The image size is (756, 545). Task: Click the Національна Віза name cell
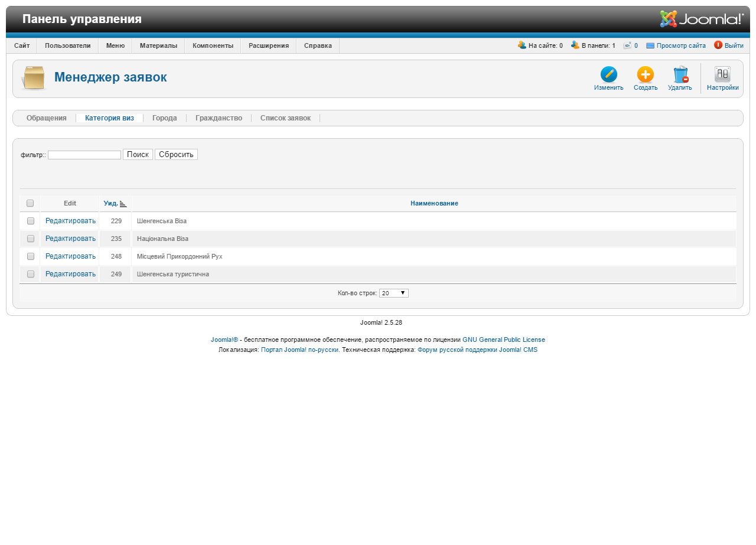point(434,239)
